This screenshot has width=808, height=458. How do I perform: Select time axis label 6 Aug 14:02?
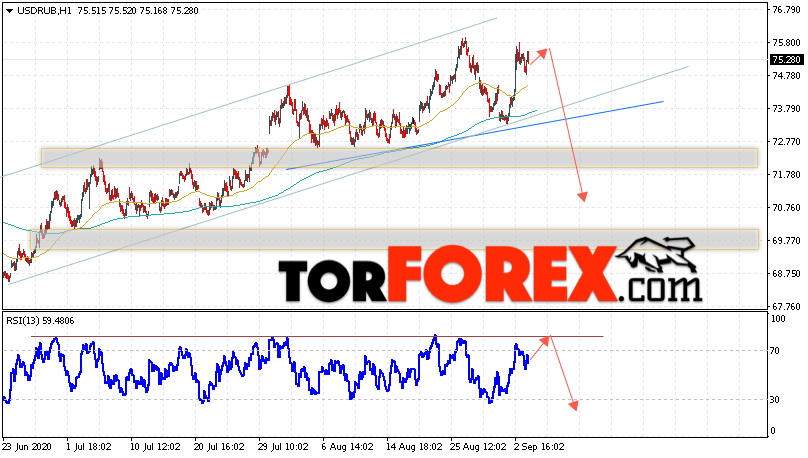pyautogui.click(x=347, y=446)
